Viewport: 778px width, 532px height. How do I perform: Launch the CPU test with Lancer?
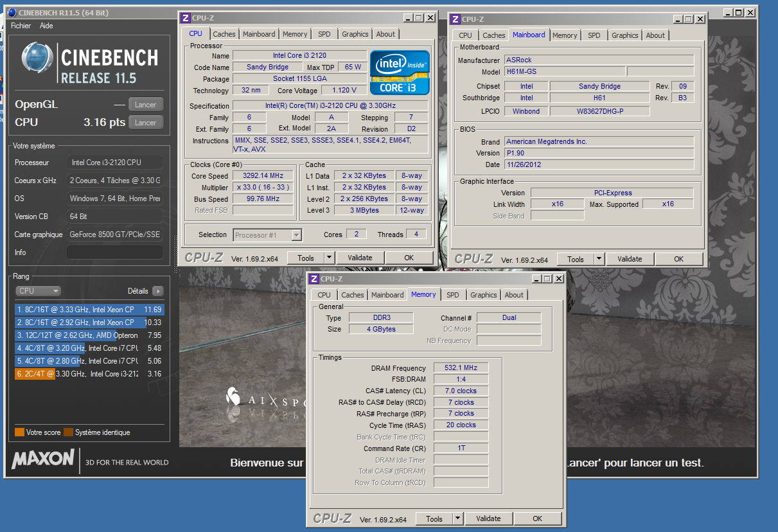pyautogui.click(x=146, y=122)
